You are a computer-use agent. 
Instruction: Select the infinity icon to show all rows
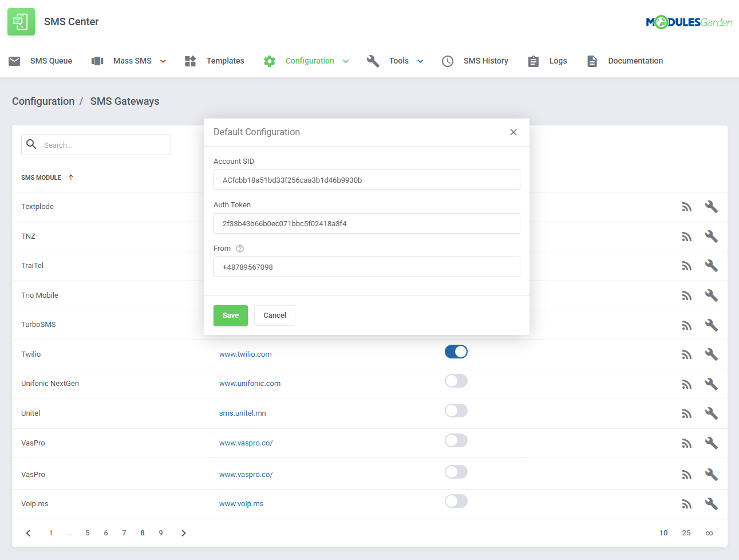[709, 533]
